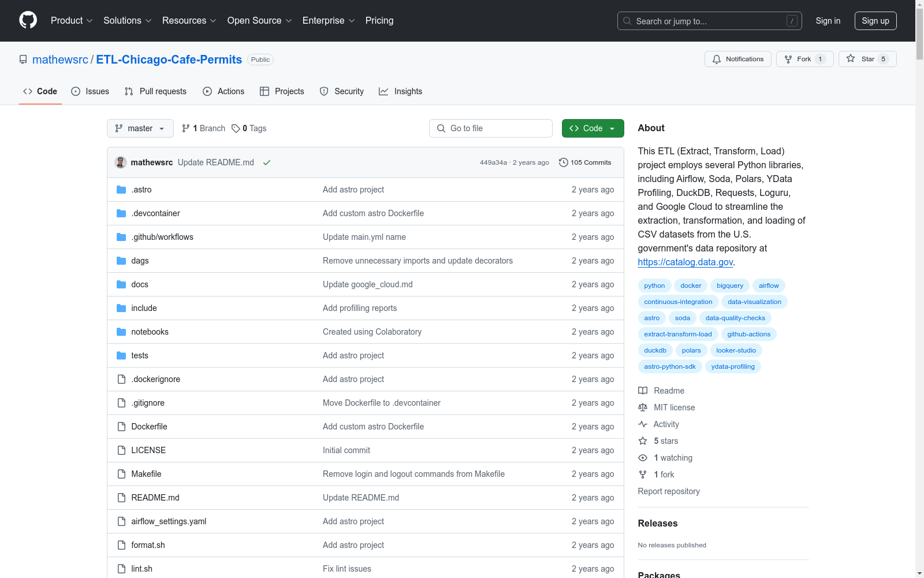Click the star icon beside 5 stars
924x578 pixels.
(643, 441)
